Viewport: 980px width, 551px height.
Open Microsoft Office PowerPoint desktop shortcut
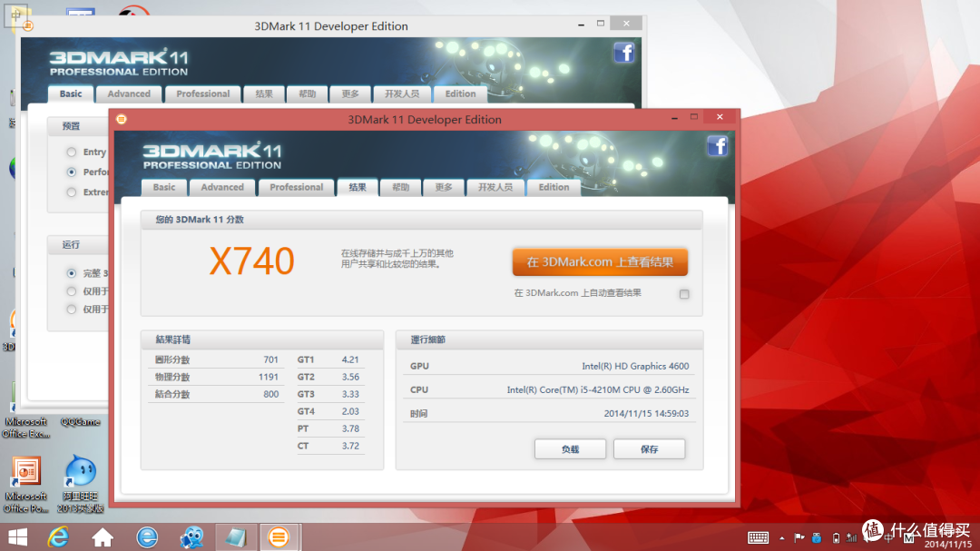[26, 485]
